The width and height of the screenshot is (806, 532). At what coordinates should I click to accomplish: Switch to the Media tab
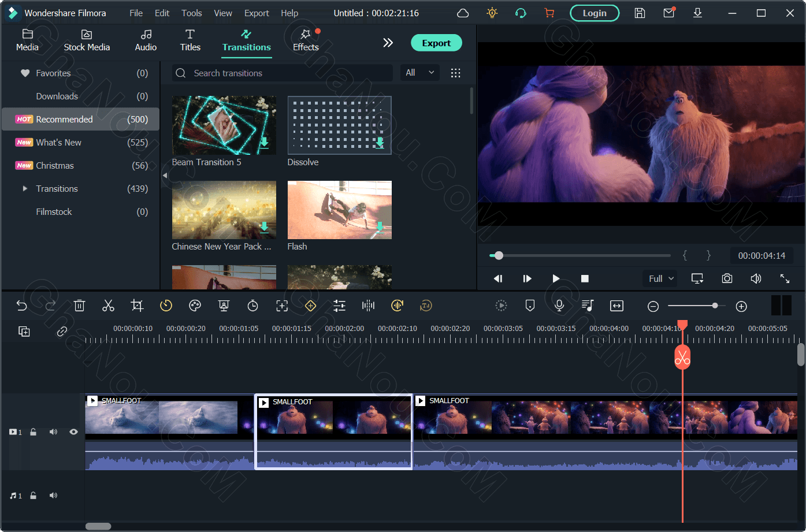pyautogui.click(x=27, y=40)
